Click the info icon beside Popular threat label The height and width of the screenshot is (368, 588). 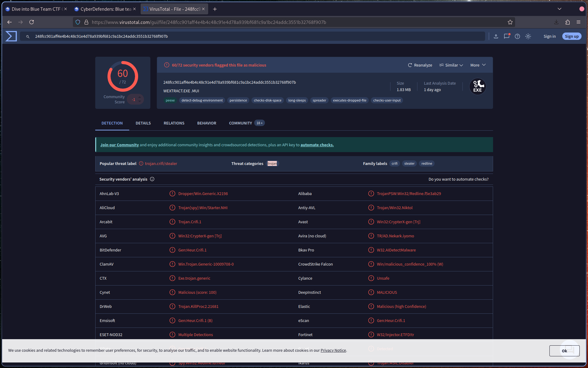141,163
